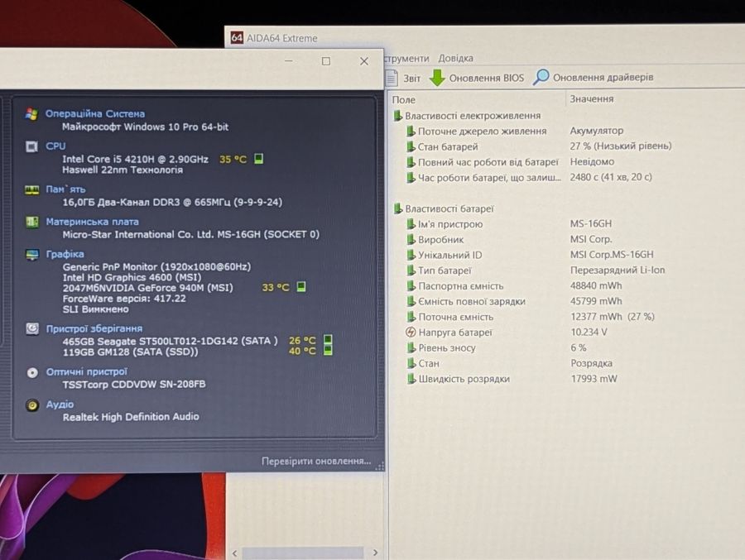Click the Пристрої зберігання drive icon
The width and height of the screenshot is (745, 560).
[32, 328]
